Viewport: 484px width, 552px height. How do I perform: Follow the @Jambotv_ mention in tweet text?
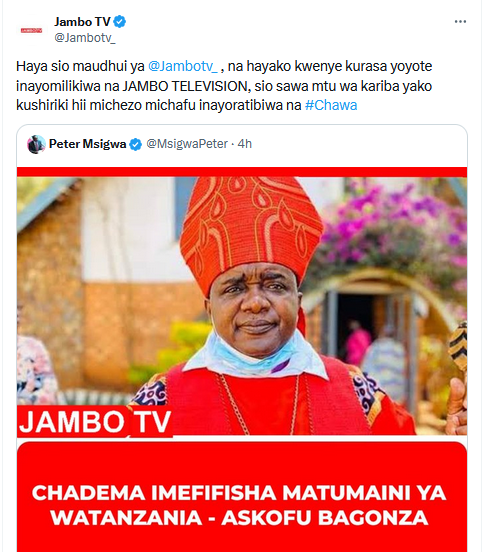pyautogui.click(x=183, y=66)
